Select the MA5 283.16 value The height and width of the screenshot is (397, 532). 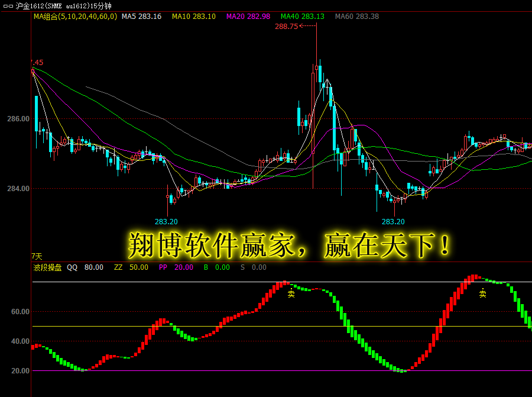pyautogui.click(x=141, y=17)
